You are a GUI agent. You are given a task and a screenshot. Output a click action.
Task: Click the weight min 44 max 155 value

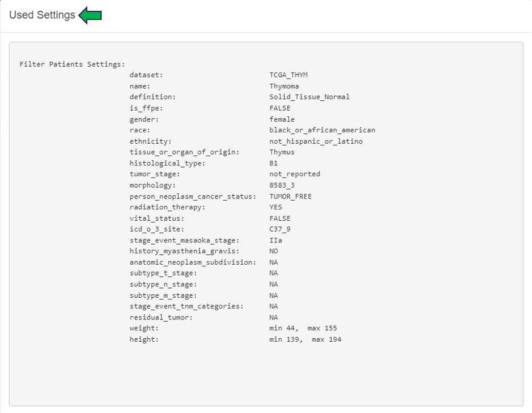(303, 329)
